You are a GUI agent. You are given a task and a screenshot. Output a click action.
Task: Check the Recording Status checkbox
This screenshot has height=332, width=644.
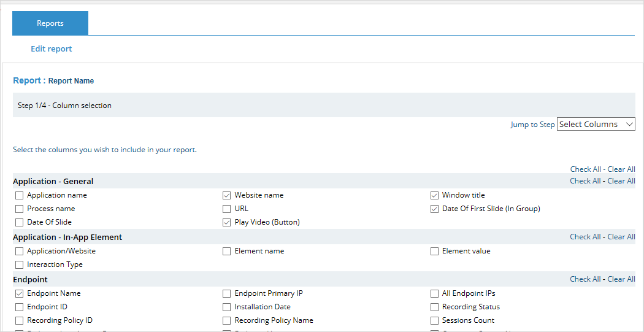(x=435, y=307)
